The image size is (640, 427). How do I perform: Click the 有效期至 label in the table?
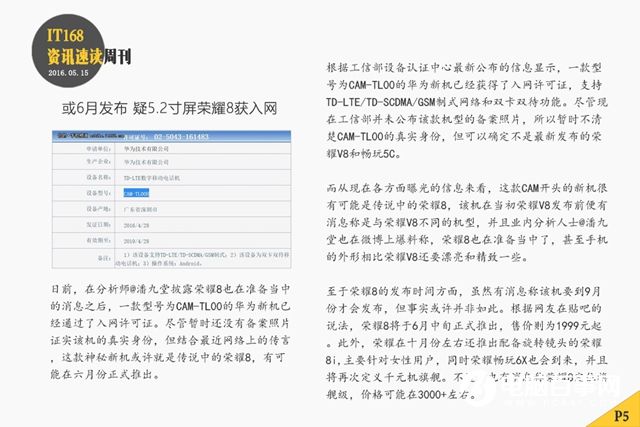pos(98,240)
